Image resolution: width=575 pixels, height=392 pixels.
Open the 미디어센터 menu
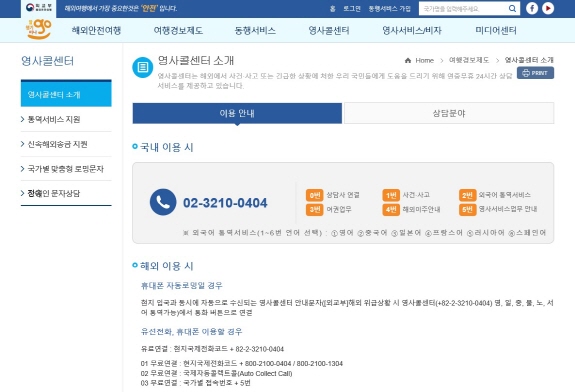tap(496, 30)
